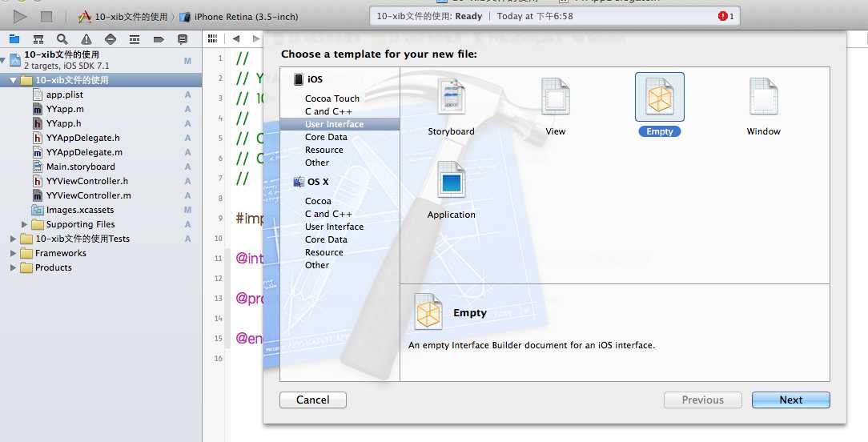Expand the 10-xib文件的使用Tests group
Screen dimensions: 868x442
pos(14,239)
